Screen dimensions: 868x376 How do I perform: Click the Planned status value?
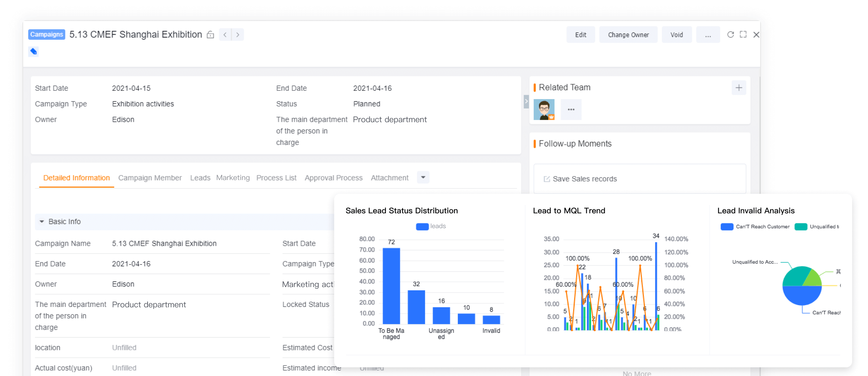click(367, 104)
